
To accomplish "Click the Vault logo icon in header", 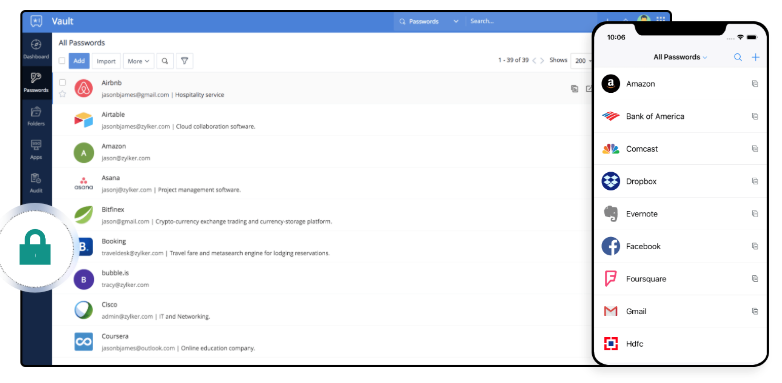I will coord(36,21).
